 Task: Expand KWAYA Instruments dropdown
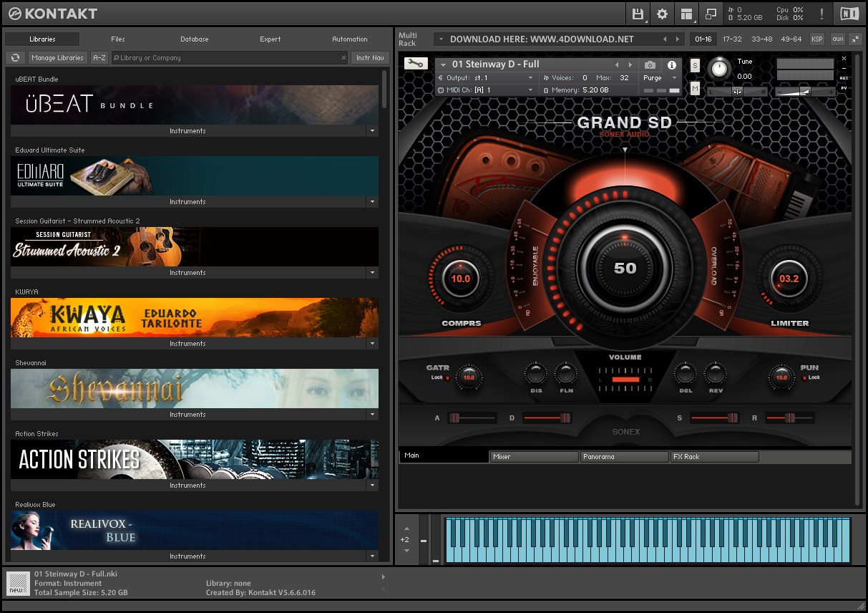371,344
